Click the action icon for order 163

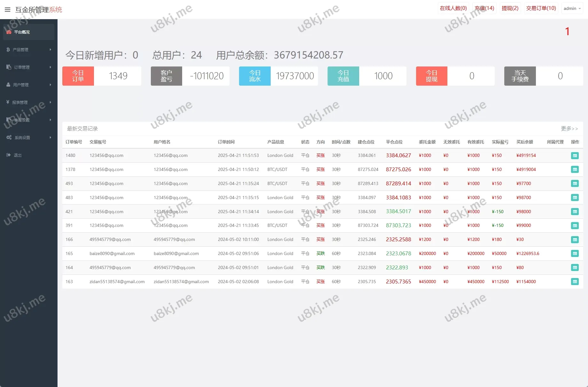(575, 282)
